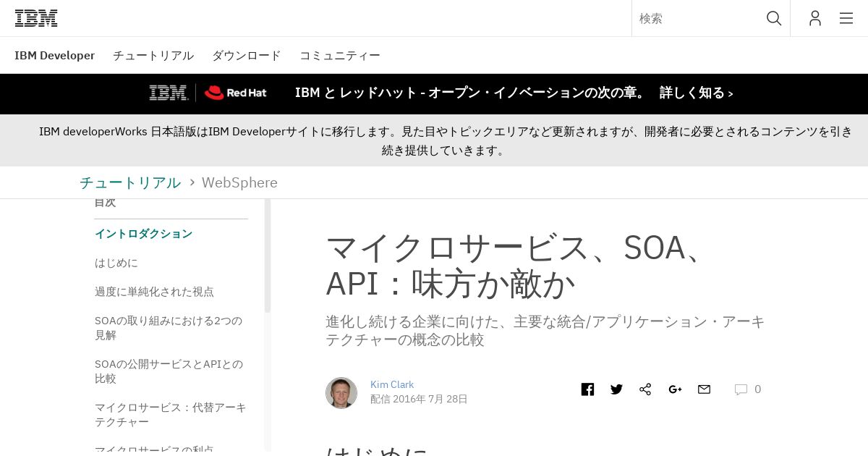Click 詳しく知る link in banner

click(696, 93)
